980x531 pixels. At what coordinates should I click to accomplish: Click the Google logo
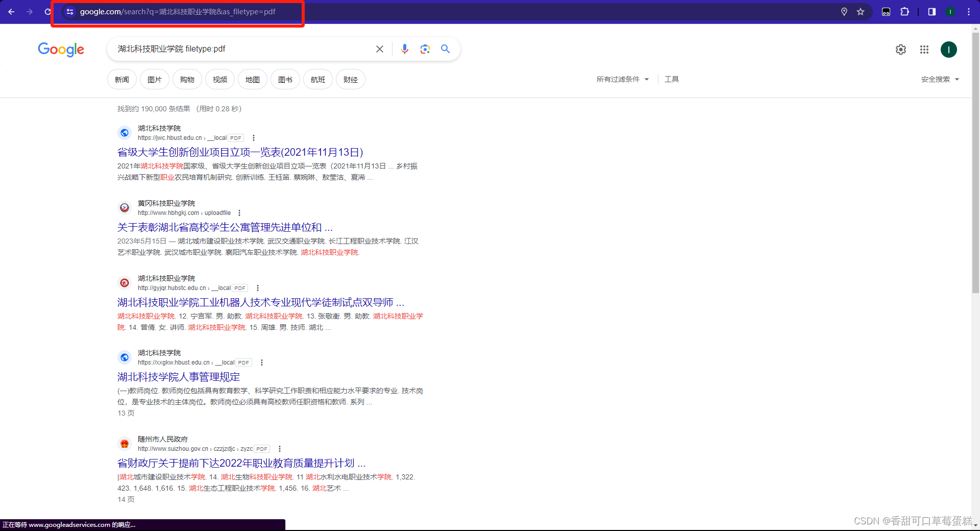coord(61,50)
